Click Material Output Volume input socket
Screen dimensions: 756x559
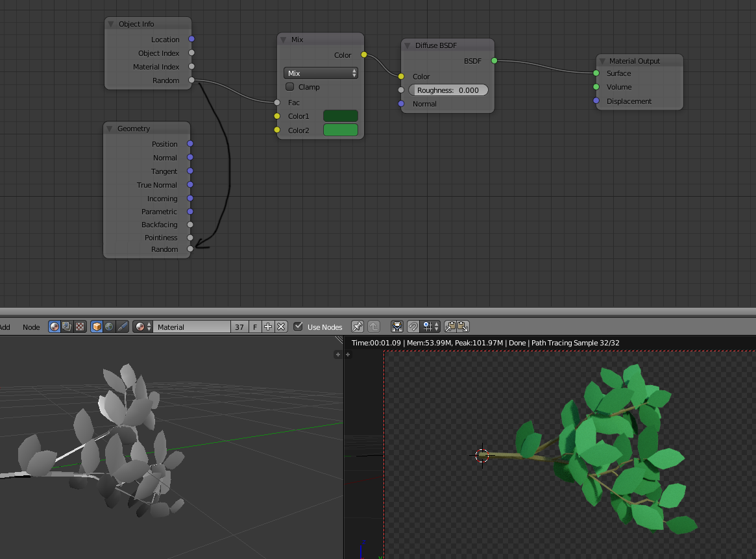pos(596,87)
